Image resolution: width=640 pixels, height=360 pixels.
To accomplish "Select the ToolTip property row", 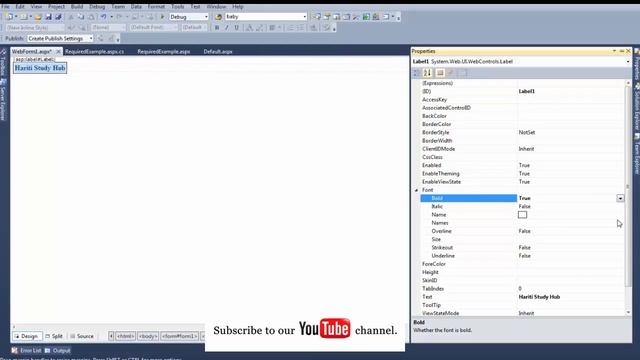I will click(x=522, y=305).
